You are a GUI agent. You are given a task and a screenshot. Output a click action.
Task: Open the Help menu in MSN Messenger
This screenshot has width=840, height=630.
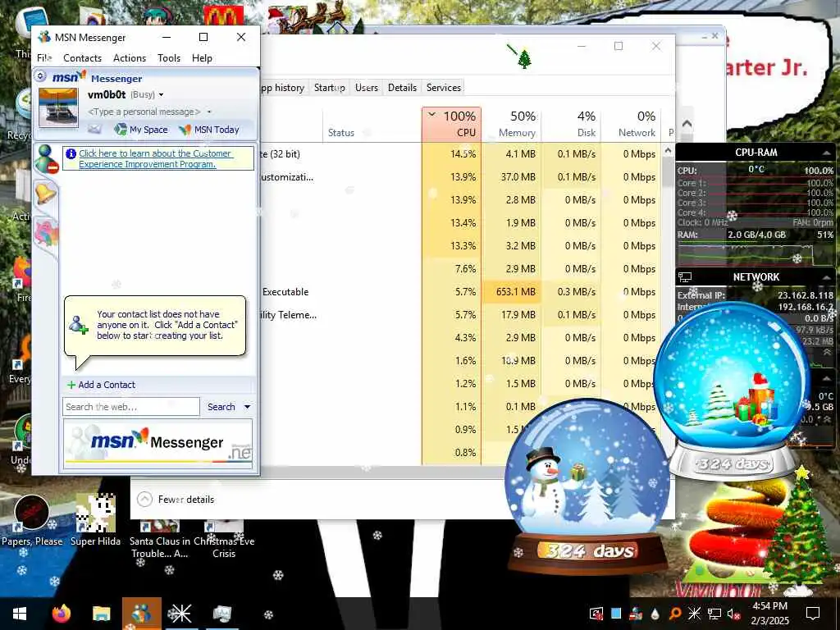202,58
